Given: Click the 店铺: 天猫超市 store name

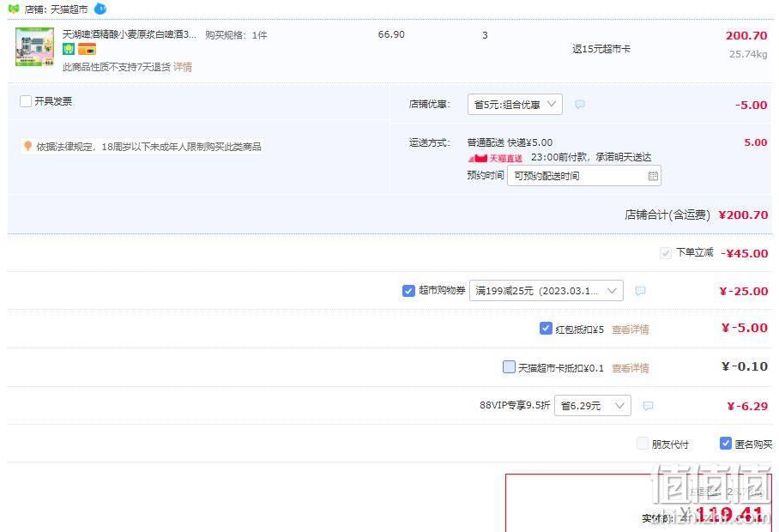Looking at the screenshot, I should tap(56, 9).
